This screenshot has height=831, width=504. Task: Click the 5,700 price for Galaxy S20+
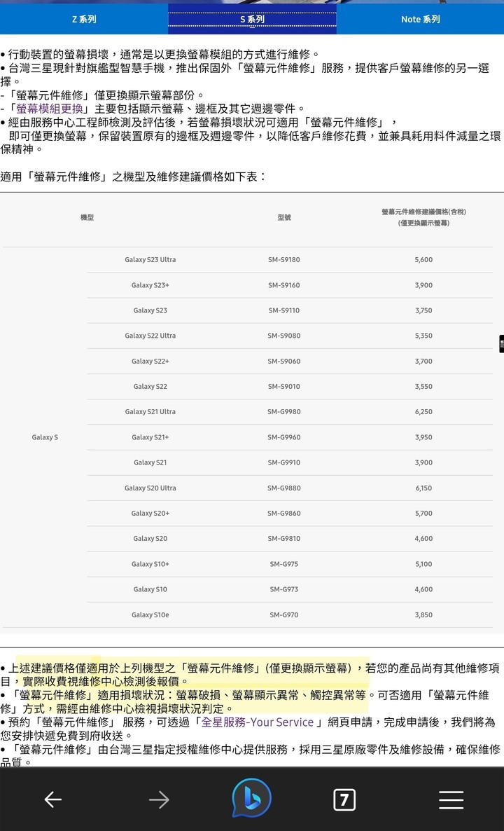pos(423,513)
